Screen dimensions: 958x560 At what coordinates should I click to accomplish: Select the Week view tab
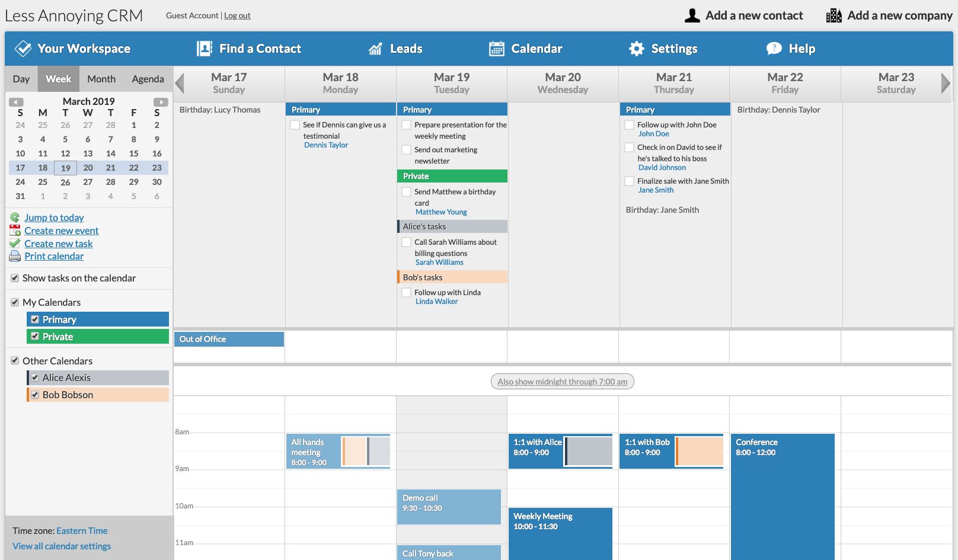(58, 79)
